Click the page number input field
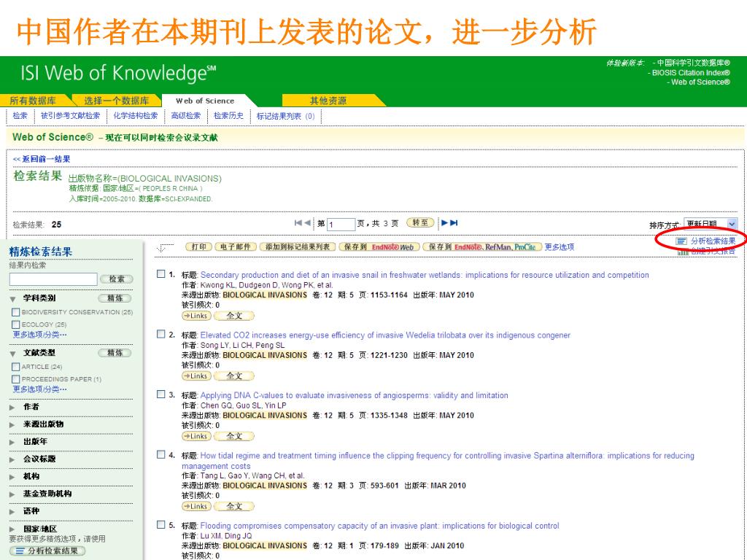The image size is (747, 560). point(341,225)
